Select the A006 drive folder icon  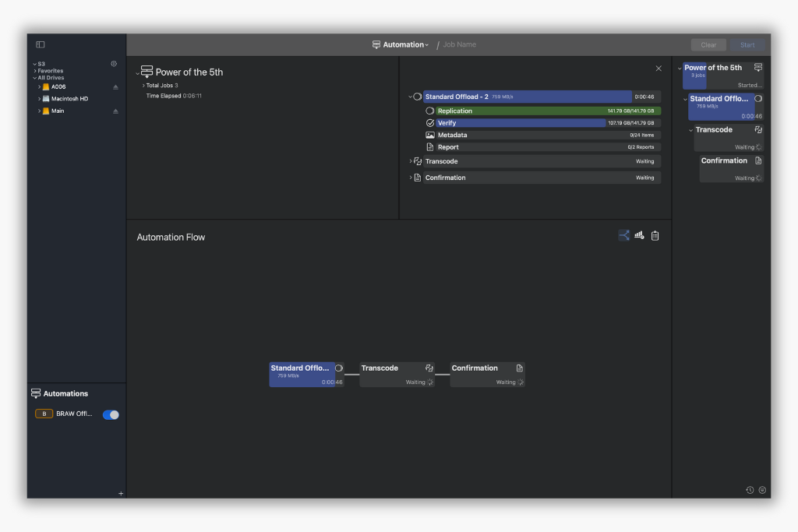pyautogui.click(x=46, y=87)
